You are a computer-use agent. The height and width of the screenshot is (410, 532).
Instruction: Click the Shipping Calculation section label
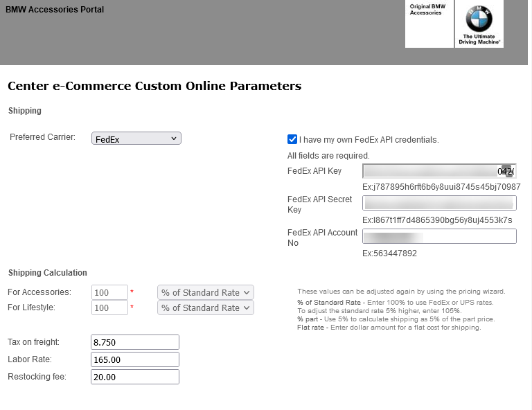(x=48, y=273)
